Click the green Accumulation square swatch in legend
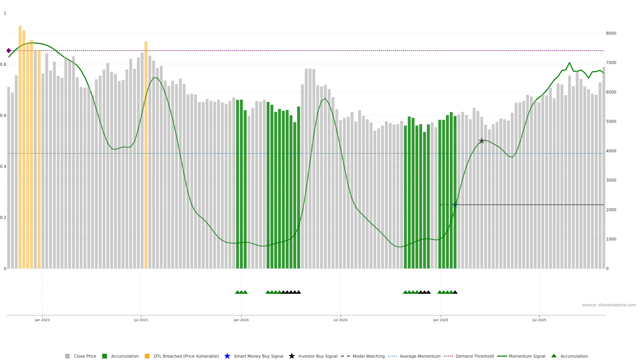 [x=104, y=356]
